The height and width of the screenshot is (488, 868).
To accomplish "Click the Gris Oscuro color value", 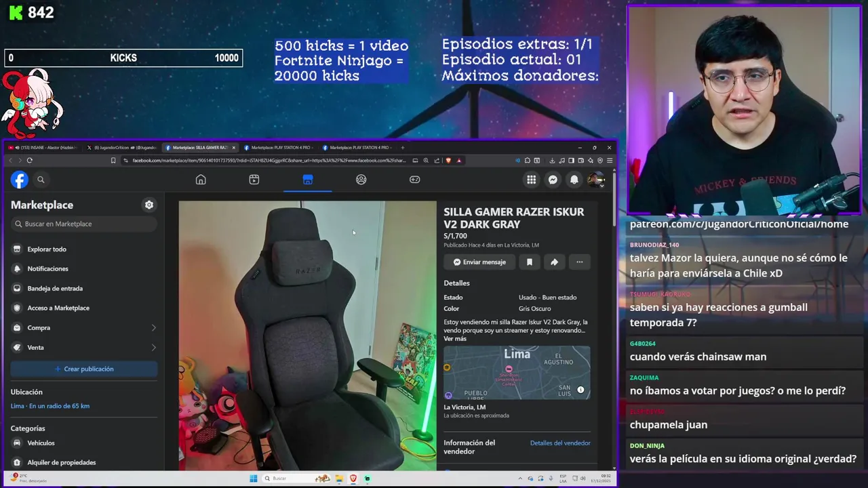I will click(x=535, y=309).
